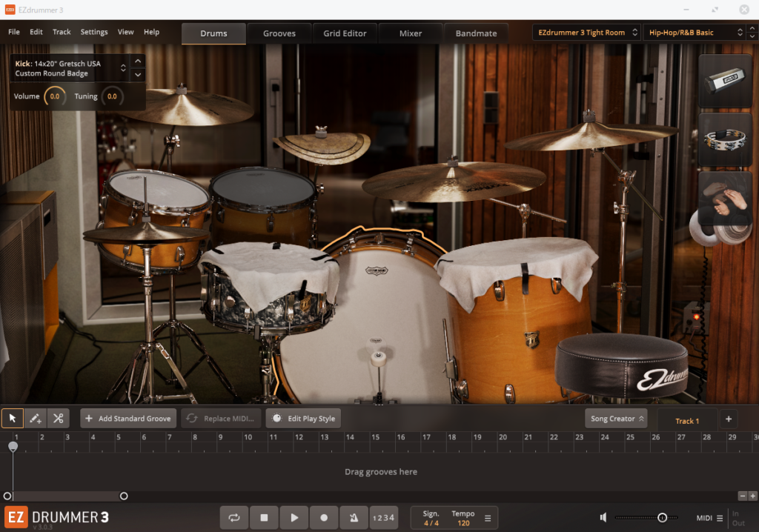Click the master volume slider handle

click(x=662, y=518)
